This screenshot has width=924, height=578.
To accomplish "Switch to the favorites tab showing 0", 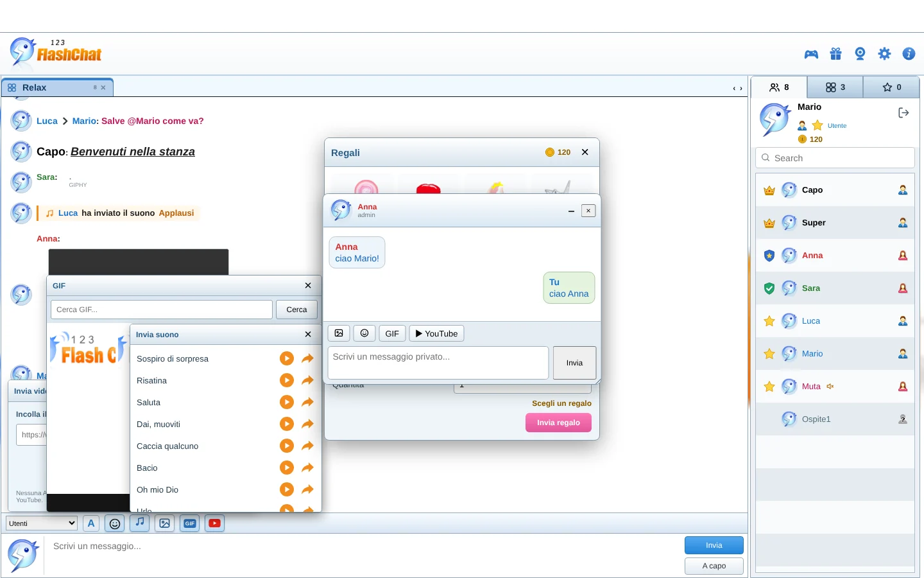I will [x=891, y=87].
